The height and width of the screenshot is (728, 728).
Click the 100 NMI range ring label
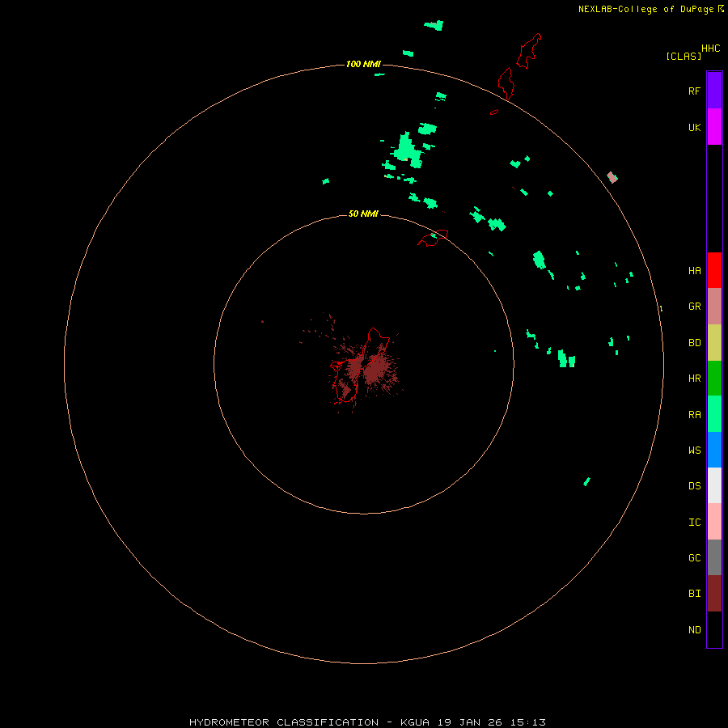click(363, 64)
